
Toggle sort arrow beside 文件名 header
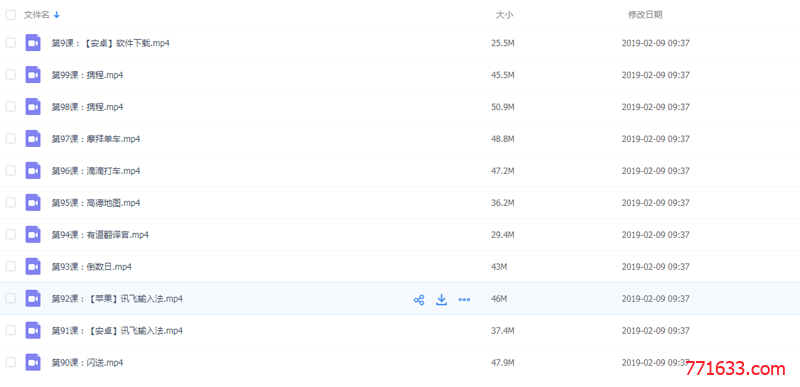pos(57,15)
